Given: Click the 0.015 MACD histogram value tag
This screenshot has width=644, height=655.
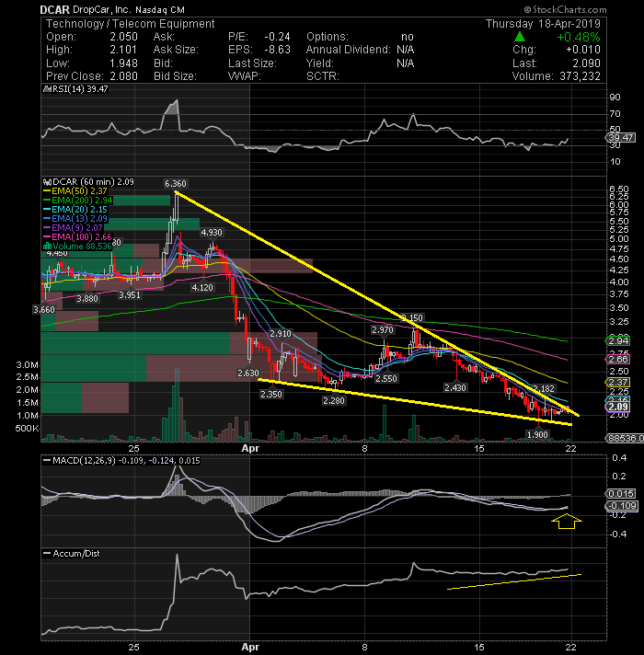Looking at the screenshot, I should 620,494.
